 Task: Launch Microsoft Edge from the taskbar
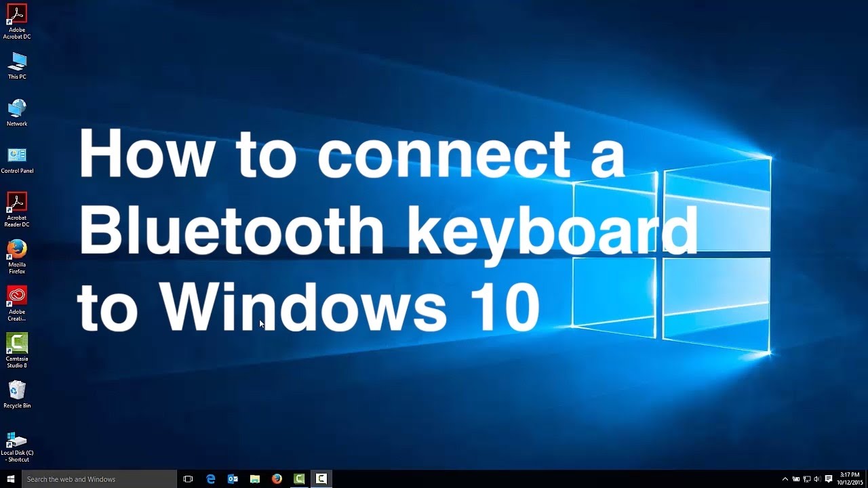tap(211, 479)
